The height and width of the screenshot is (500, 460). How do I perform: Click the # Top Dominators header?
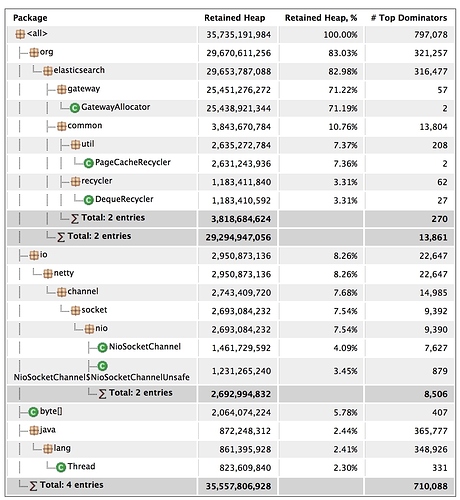coord(409,18)
